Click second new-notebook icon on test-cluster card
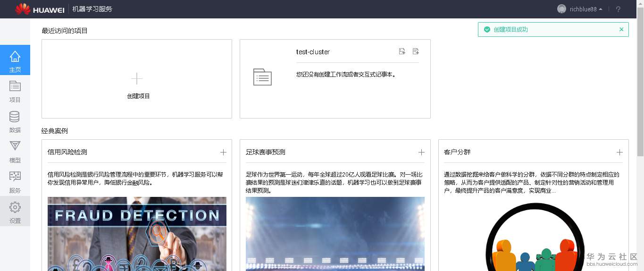This screenshot has height=271, width=644. pyautogui.click(x=416, y=51)
